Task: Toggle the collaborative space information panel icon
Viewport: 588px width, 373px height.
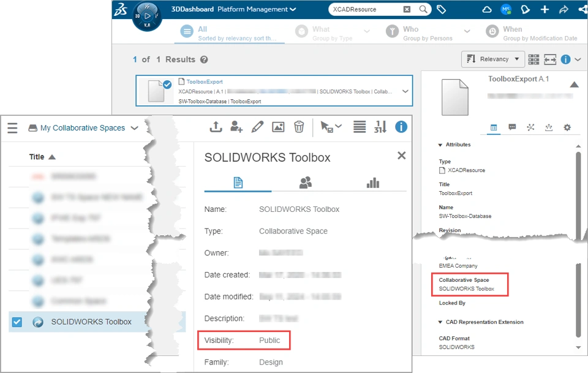Action: pyautogui.click(x=401, y=127)
